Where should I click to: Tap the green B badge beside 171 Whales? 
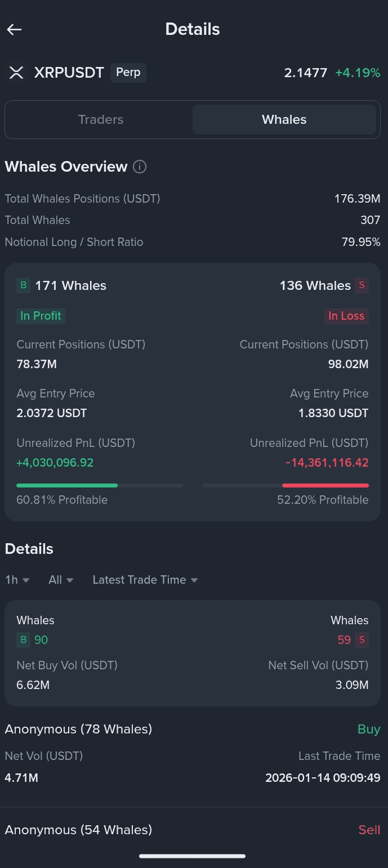(x=23, y=285)
